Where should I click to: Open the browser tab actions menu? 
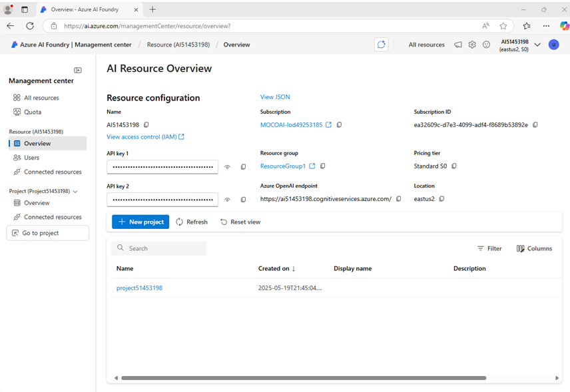pyautogui.click(x=25, y=9)
